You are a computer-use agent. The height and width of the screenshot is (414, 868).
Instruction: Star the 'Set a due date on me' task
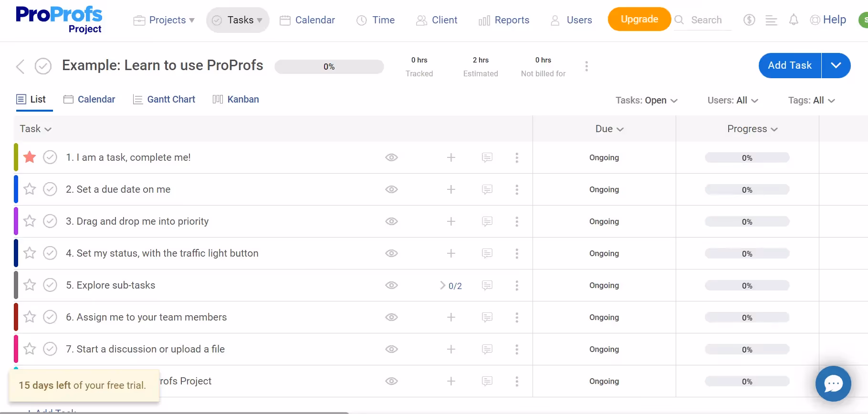[30, 189]
